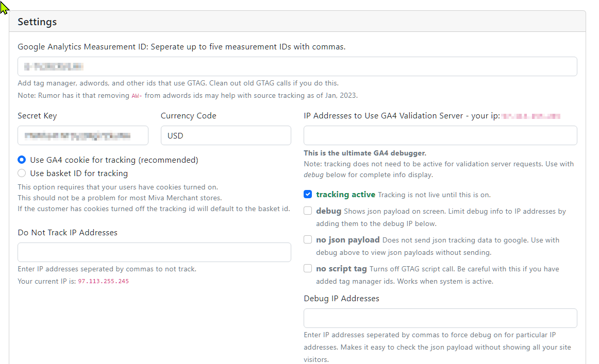
Task: Focus the Secret Key text box
Action: tap(82, 135)
